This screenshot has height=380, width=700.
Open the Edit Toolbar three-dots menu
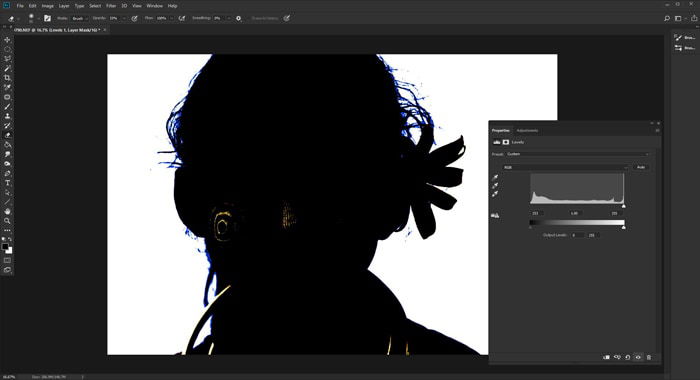point(7,230)
